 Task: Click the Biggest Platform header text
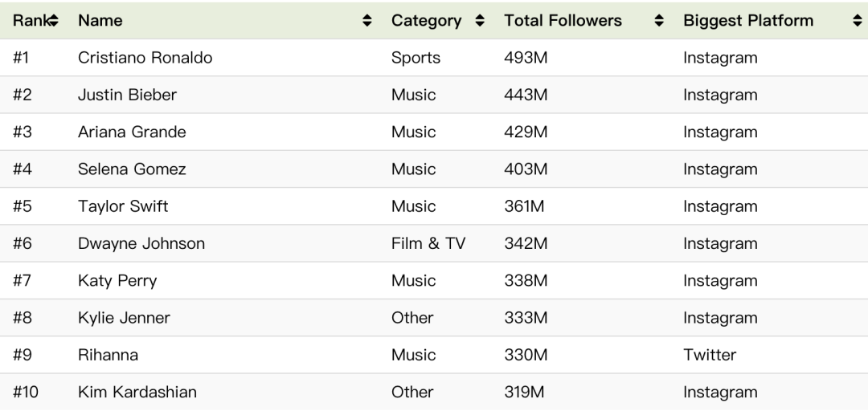(x=748, y=20)
